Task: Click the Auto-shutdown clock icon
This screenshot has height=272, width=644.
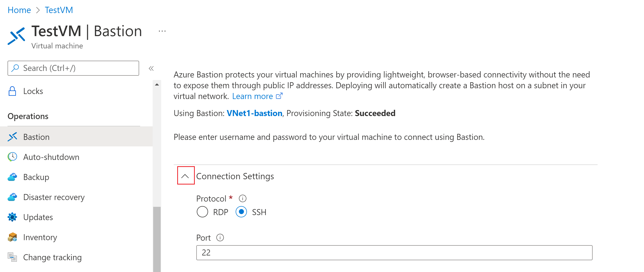Action: click(12, 157)
